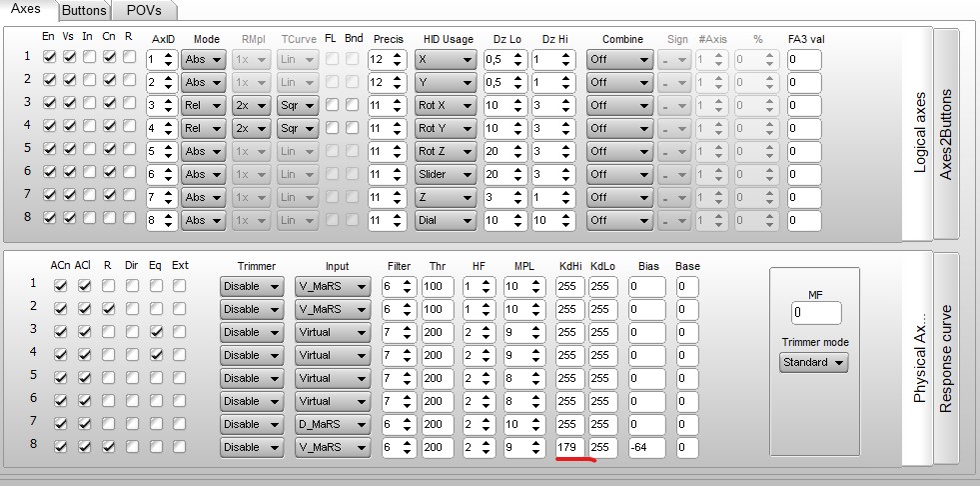The height and width of the screenshot is (486, 980).
Task: Click the KdHi column header
Action: [x=570, y=266]
